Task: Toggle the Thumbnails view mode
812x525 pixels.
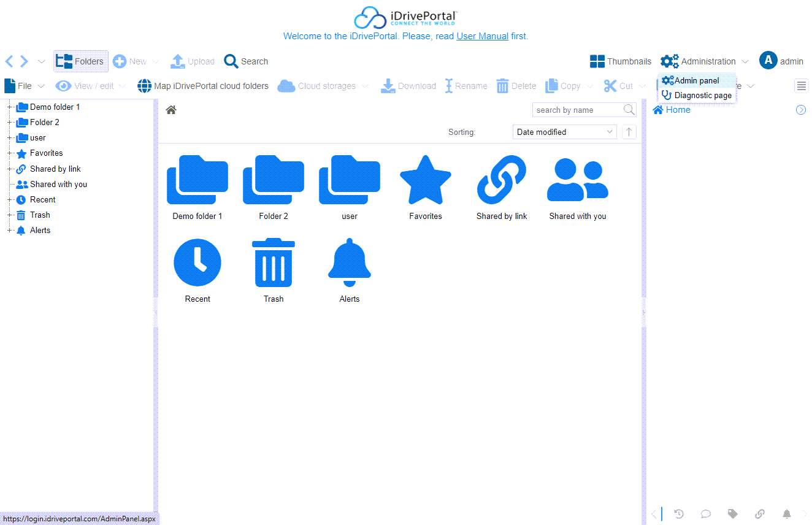Action: (621, 61)
